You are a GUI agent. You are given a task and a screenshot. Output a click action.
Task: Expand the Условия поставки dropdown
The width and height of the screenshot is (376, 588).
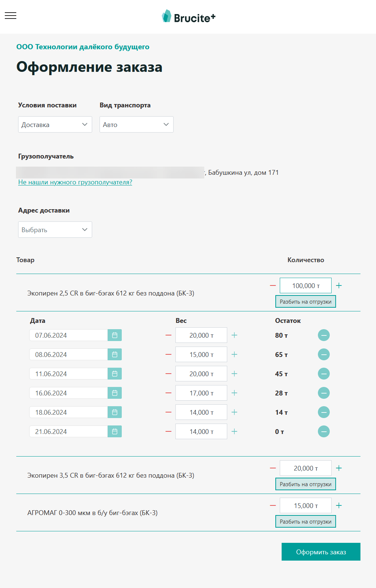tap(55, 124)
